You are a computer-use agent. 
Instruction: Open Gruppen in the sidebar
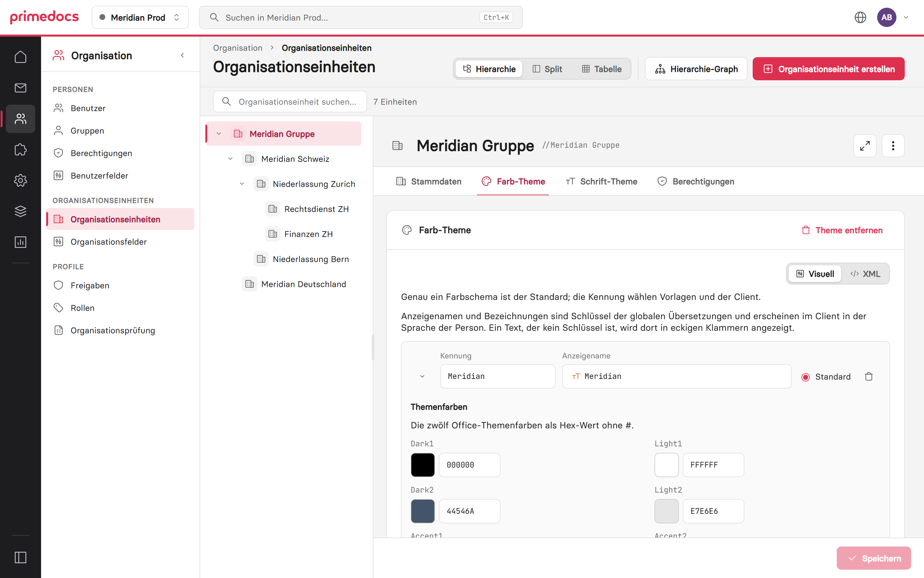point(120,131)
